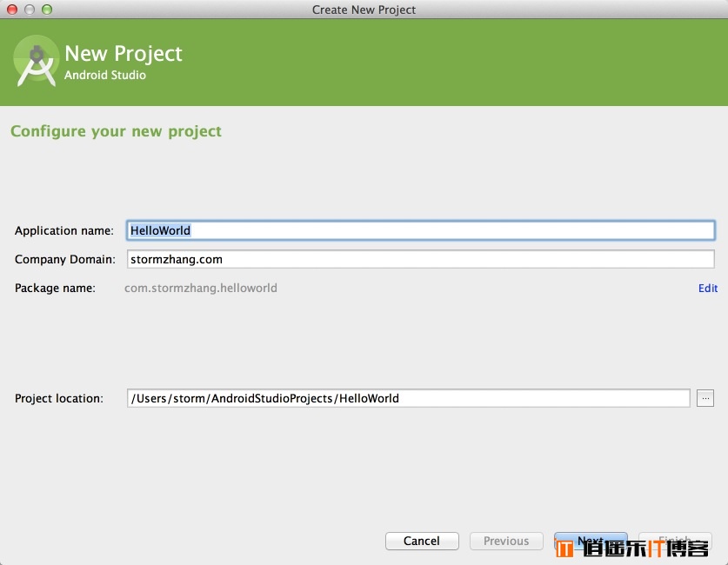Focus the Application name field

tap(420, 230)
